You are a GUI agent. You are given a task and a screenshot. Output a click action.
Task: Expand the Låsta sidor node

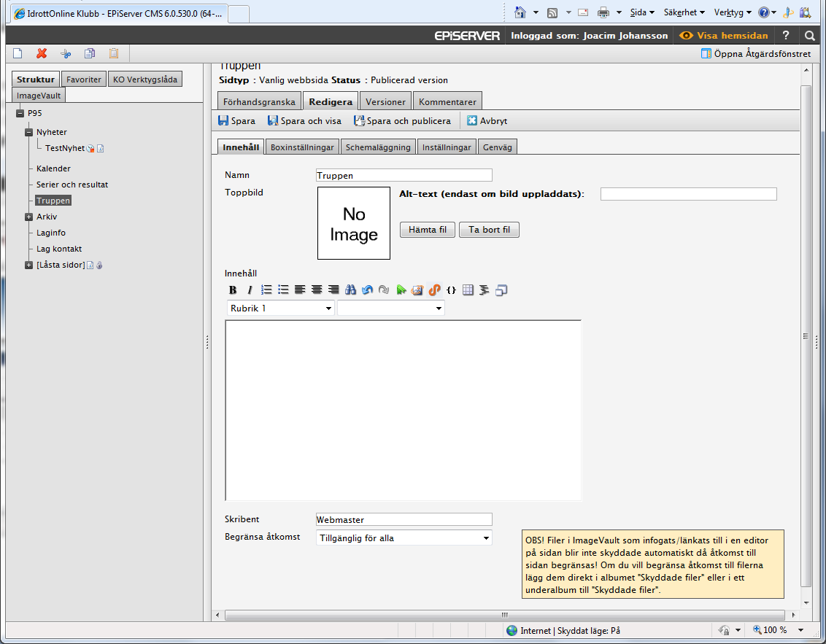[x=29, y=265]
